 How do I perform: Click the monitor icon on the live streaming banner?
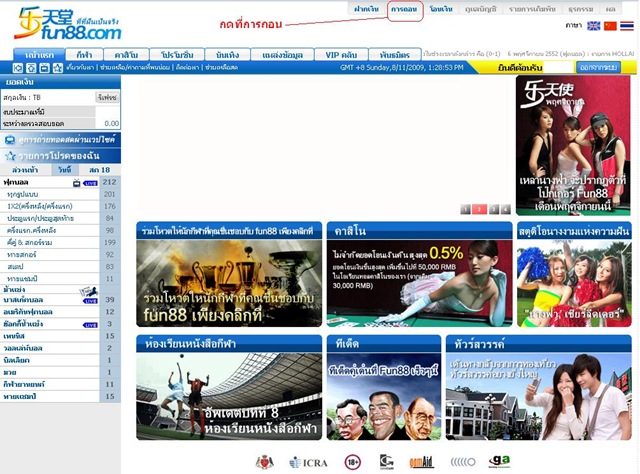coord(10,140)
